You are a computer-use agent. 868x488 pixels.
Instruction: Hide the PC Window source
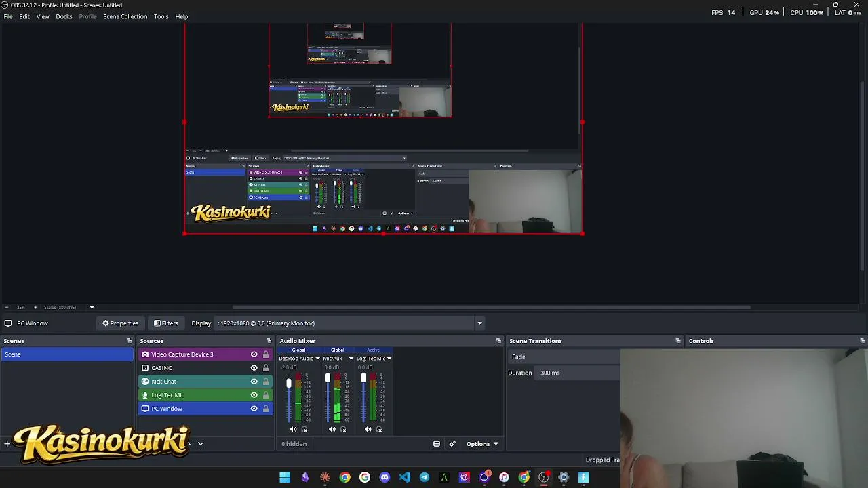click(254, 409)
